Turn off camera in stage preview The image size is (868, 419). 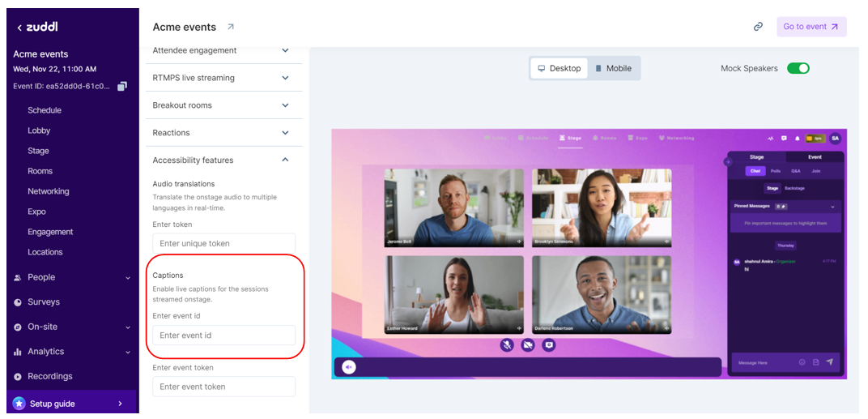(528, 345)
